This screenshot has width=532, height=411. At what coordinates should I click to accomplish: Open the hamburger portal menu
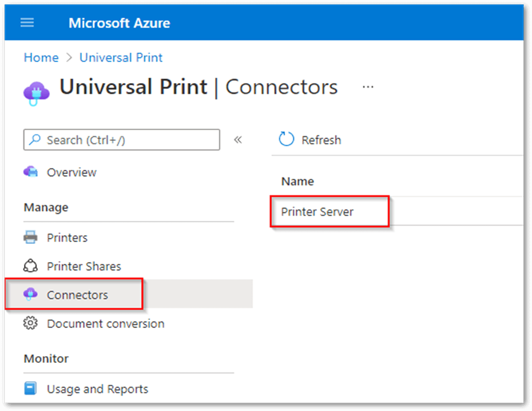click(27, 23)
